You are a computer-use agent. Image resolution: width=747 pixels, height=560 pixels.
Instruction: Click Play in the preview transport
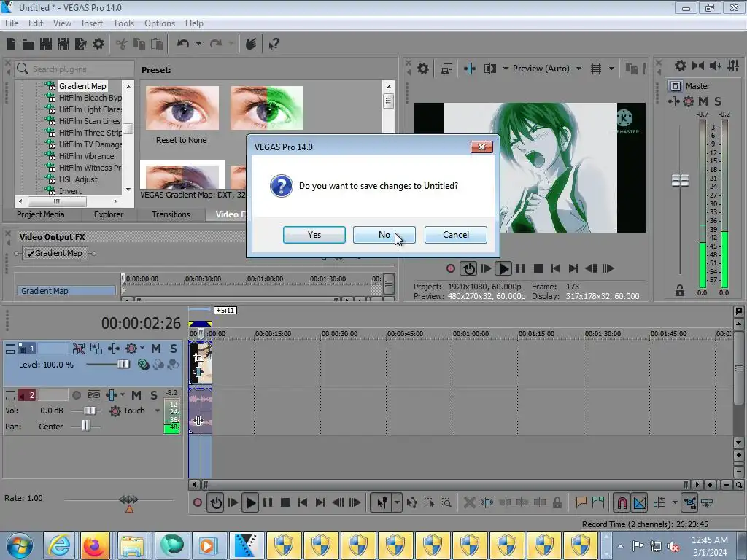click(503, 268)
